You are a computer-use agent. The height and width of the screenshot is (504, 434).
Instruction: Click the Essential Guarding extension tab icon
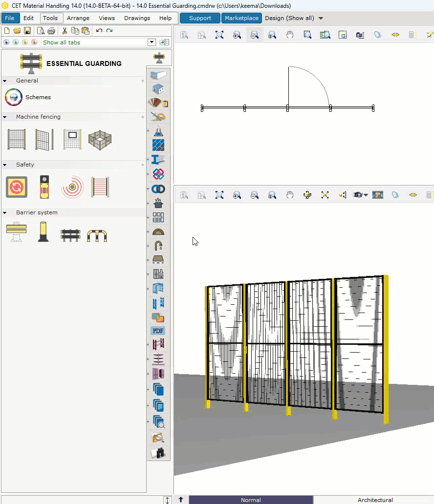coord(159,58)
